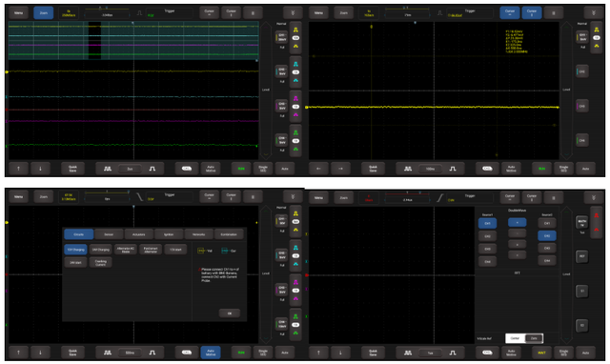Screen dimensions: 610x364
Task: Widen timebase with multi-pulse icon, top-right scope
Action: tap(408, 169)
